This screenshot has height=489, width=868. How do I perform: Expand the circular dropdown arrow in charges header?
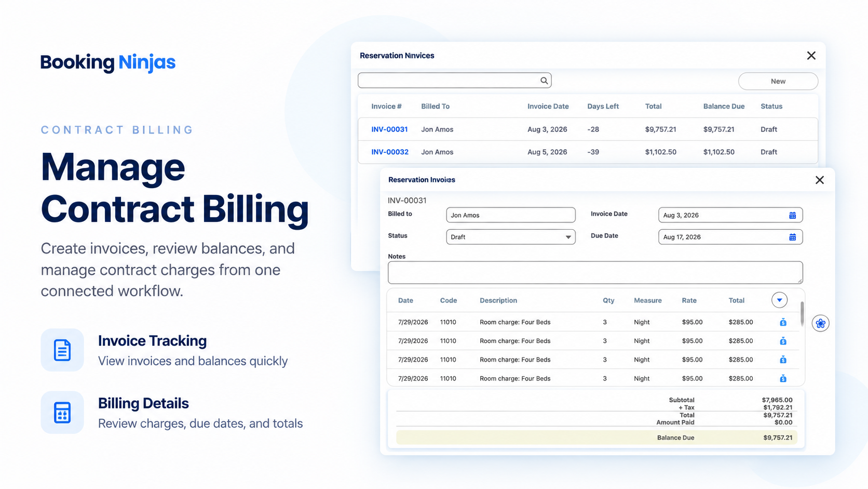click(779, 300)
